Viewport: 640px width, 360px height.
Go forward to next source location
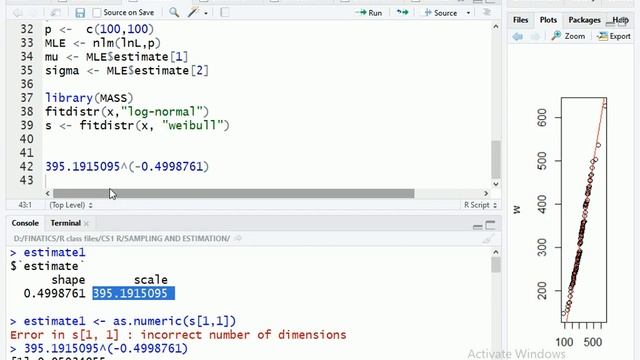[34, 13]
